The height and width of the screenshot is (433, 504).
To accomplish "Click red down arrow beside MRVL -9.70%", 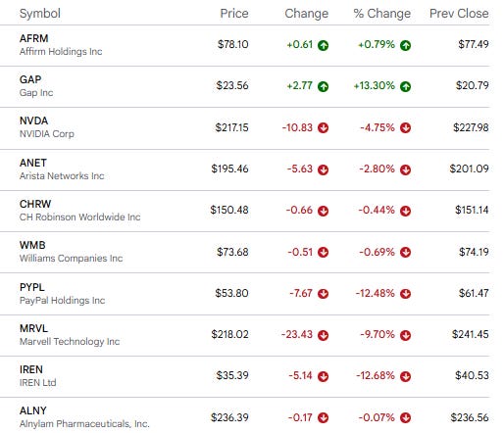I will click(405, 335).
